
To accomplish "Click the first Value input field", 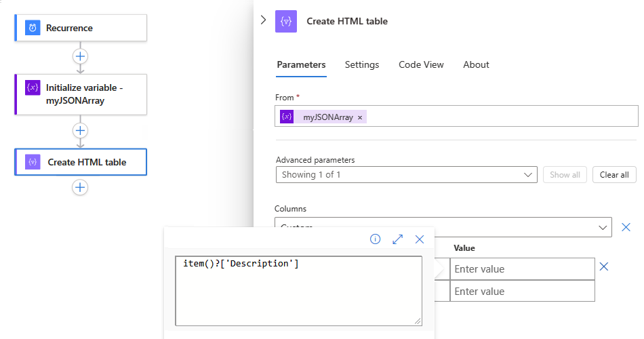I will click(521, 269).
